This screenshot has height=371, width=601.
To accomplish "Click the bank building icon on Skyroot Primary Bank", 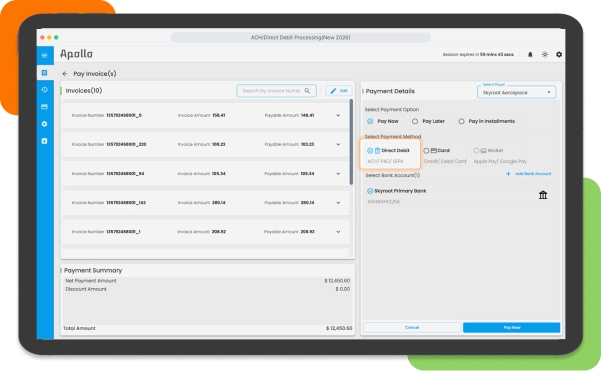I will tap(543, 195).
